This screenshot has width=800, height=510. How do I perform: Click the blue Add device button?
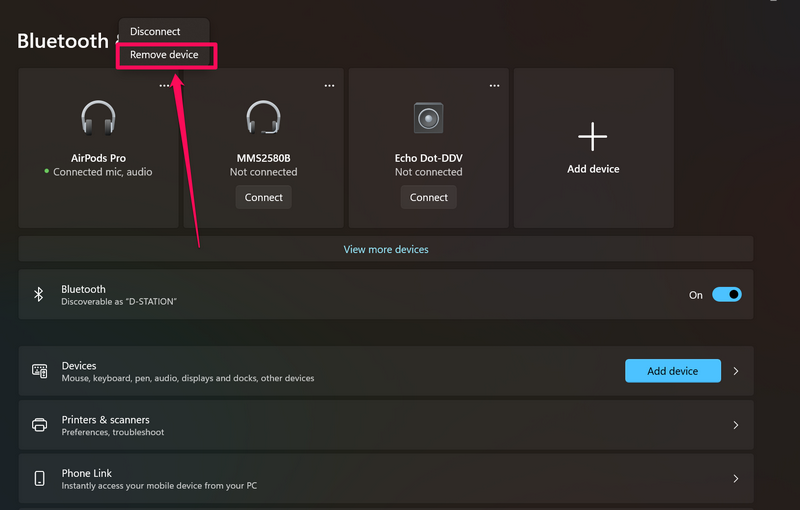pyautogui.click(x=672, y=371)
